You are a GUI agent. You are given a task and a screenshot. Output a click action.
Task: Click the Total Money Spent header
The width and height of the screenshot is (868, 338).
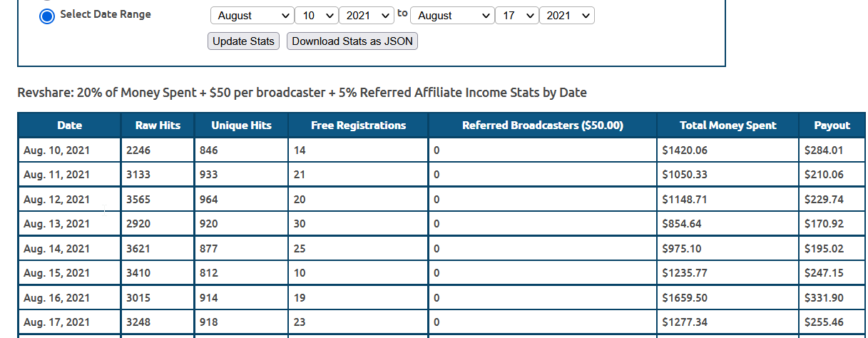pos(727,126)
